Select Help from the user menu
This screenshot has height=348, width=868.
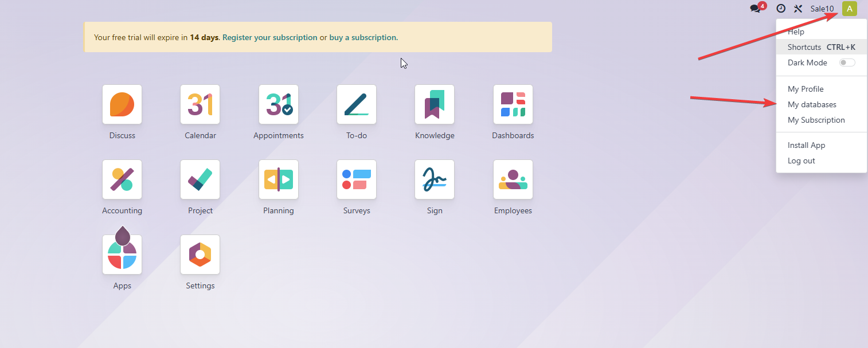coord(822,32)
